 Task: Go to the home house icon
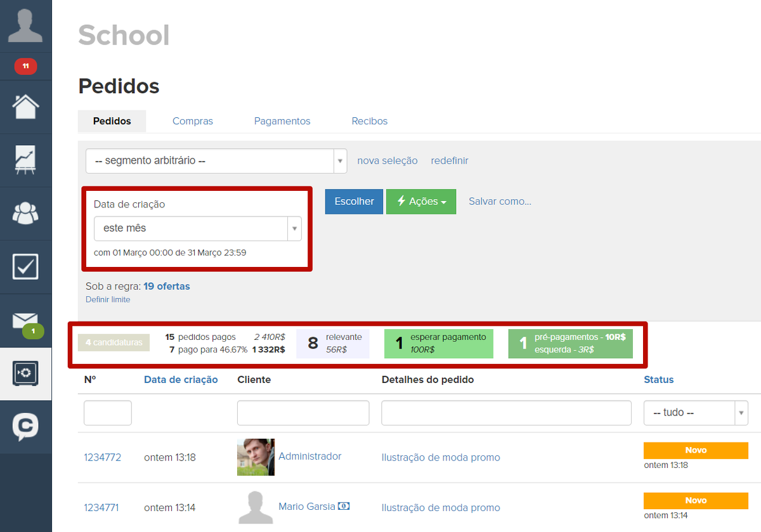[x=25, y=107]
